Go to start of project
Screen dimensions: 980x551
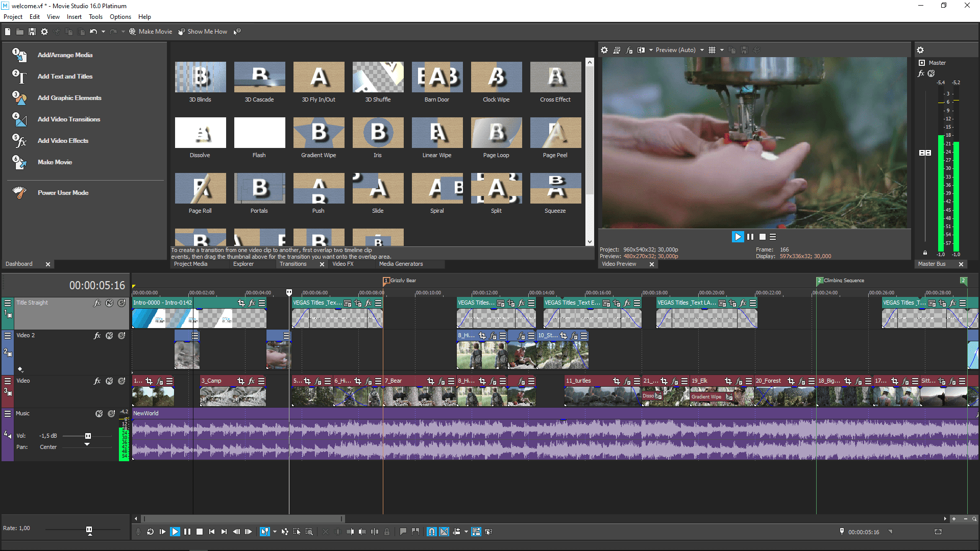pos(212,532)
